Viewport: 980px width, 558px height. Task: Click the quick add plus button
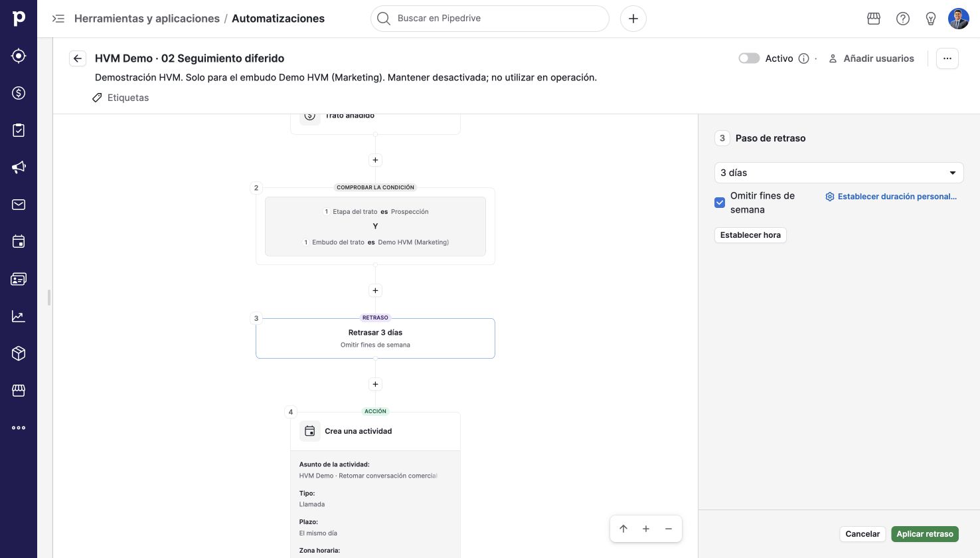pyautogui.click(x=633, y=19)
